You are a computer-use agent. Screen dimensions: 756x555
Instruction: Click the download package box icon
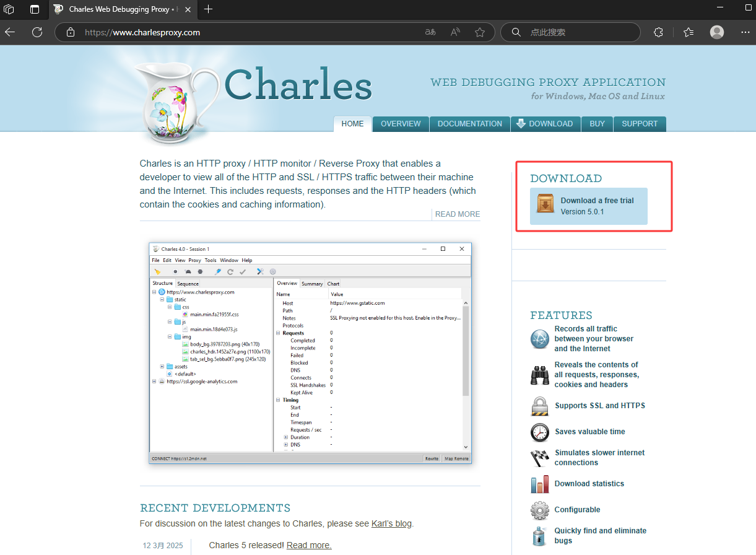[545, 204]
